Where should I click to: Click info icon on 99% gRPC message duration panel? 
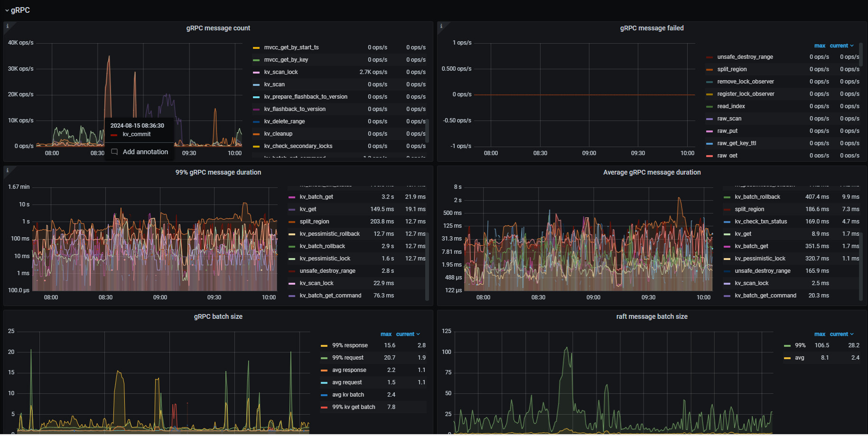coord(8,171)
